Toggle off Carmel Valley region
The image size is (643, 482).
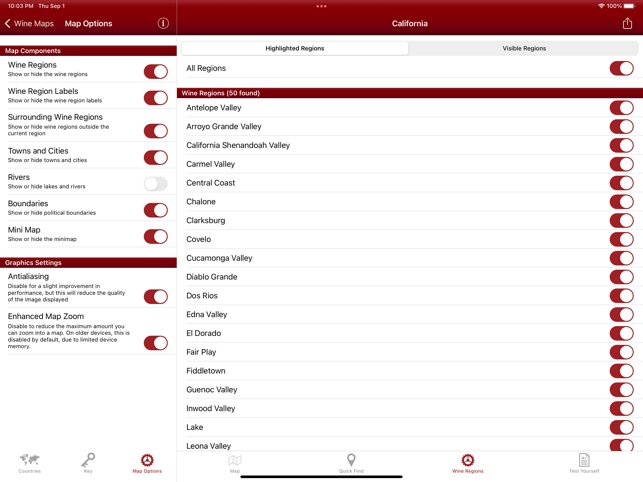click(621, 164)
